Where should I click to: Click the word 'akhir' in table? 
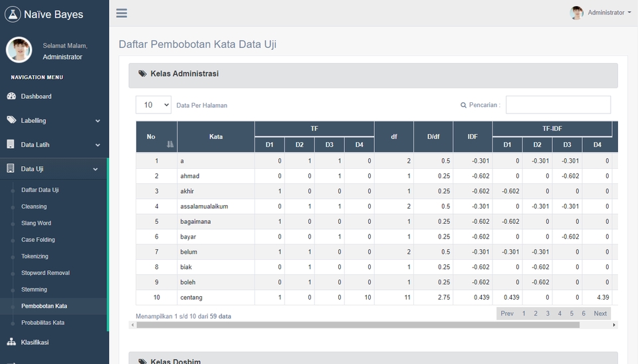187,191
